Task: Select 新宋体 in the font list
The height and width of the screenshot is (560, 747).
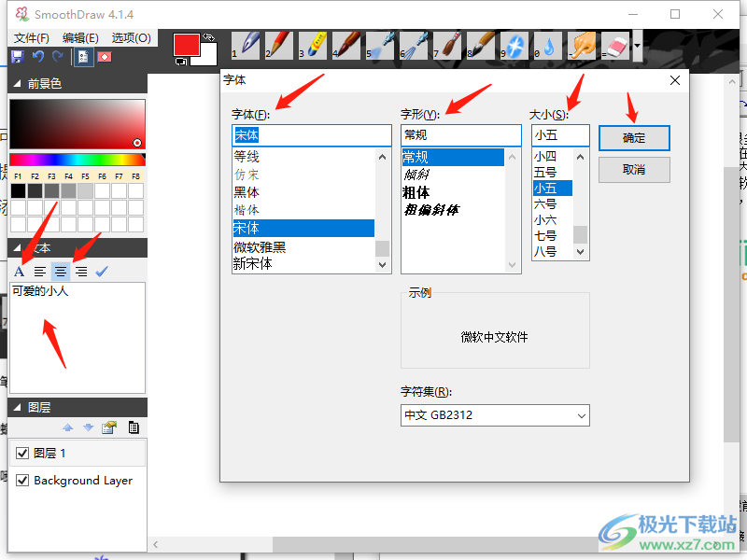Action: (x=253, y=263)
